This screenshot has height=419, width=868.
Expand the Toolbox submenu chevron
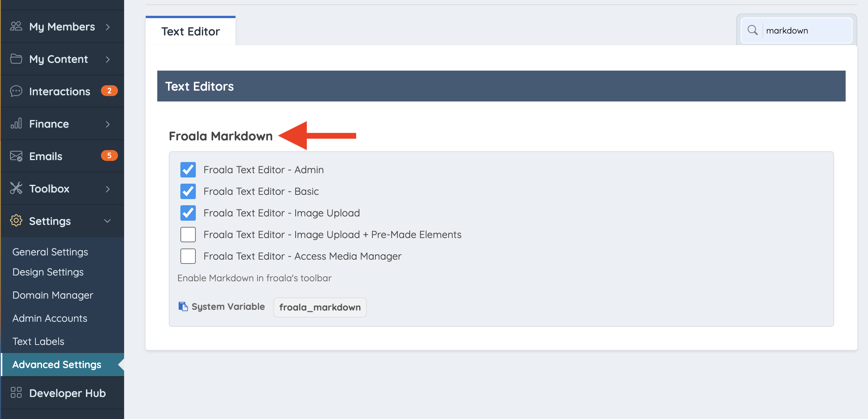coord(108,189)
